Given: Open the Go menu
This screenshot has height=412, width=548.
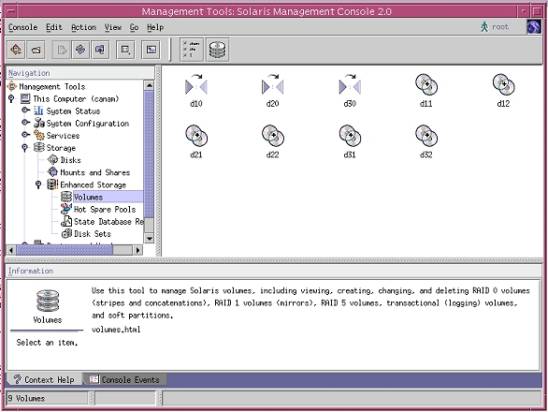Looking at the screenshot, I should (x=134, y=27).
